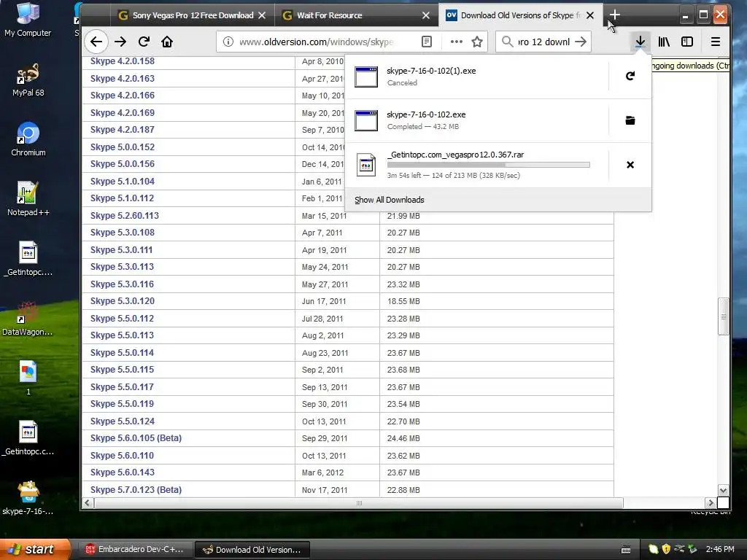
Task: Open Skype 4.2.0.158 link
Action: click(x=123, y=61)
